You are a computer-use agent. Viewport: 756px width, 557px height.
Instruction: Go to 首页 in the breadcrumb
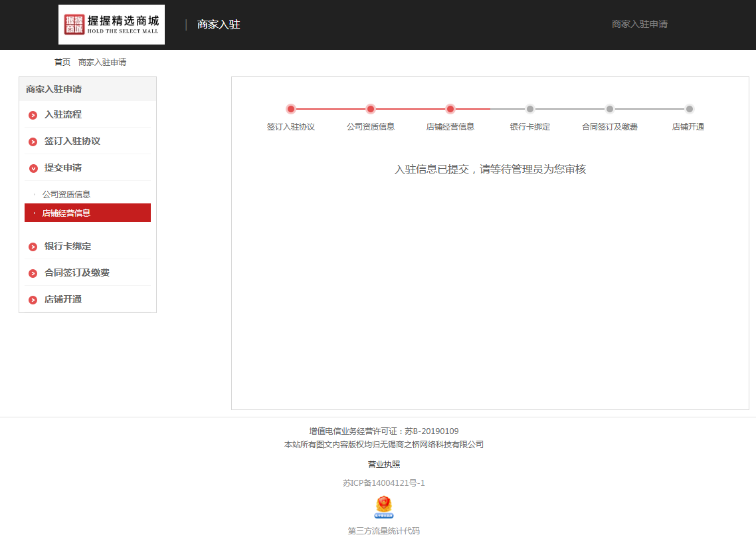62,62
